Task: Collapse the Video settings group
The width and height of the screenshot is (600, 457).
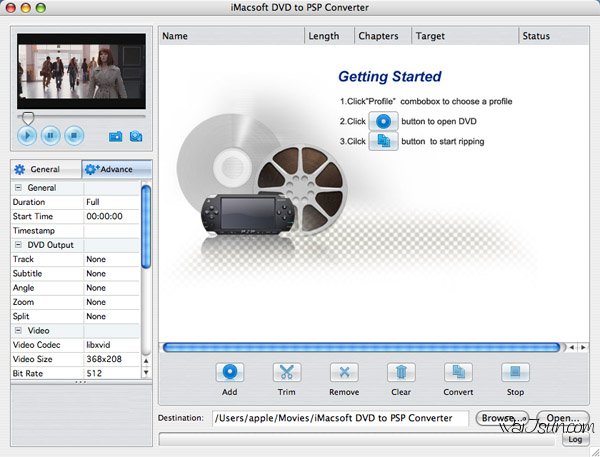Action: [x=18, y=330]
